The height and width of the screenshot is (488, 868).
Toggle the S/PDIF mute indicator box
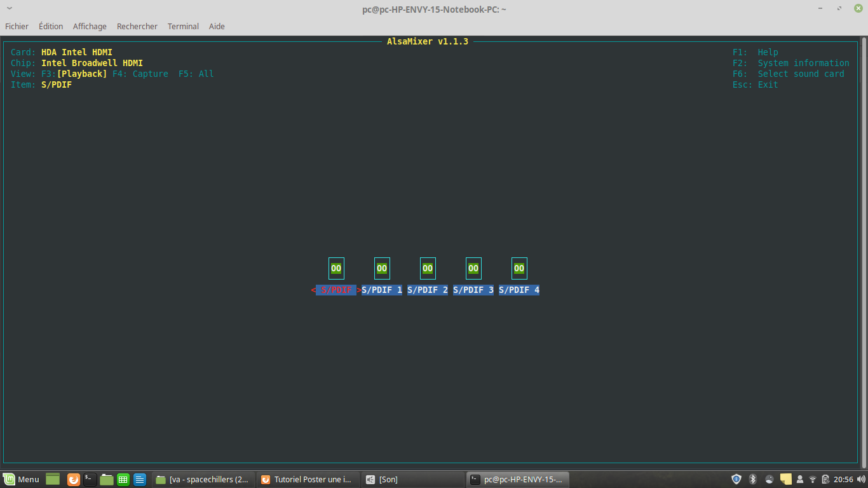336,268
